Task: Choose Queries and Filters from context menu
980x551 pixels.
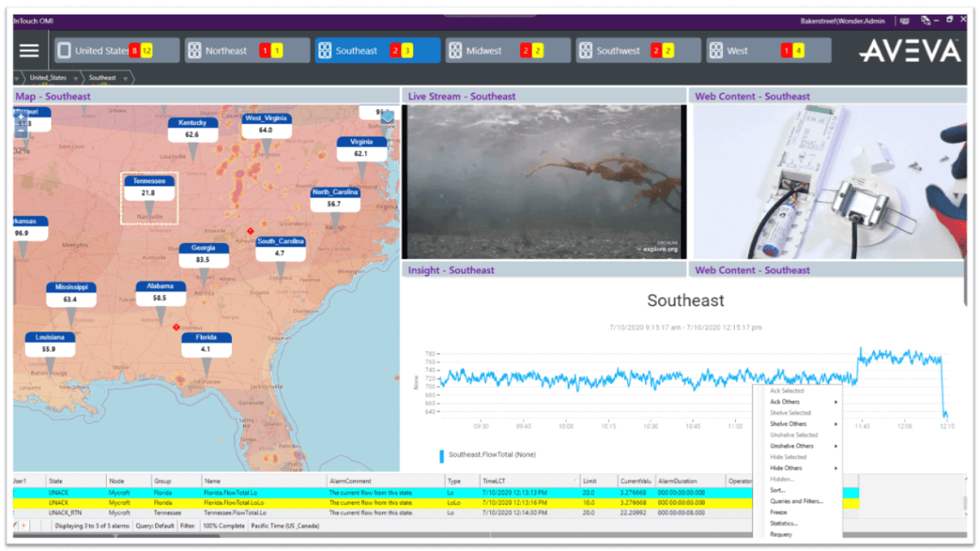Action: [x=796, y=501]
